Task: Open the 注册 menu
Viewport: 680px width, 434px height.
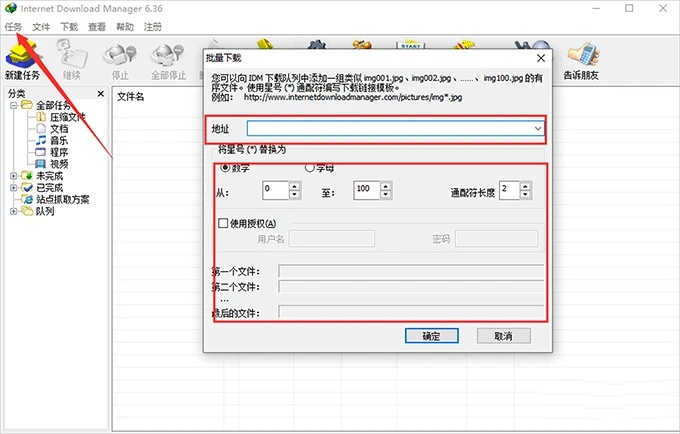Action: point(153,27)
